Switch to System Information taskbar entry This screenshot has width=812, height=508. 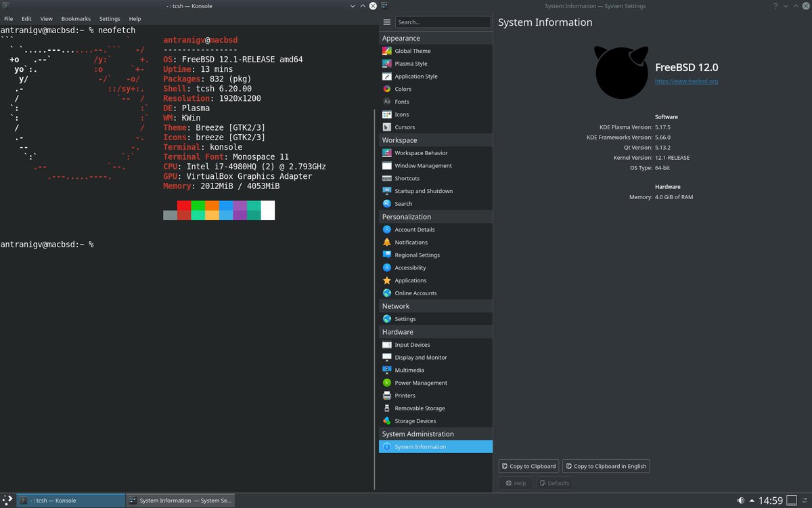click(181, 501)
